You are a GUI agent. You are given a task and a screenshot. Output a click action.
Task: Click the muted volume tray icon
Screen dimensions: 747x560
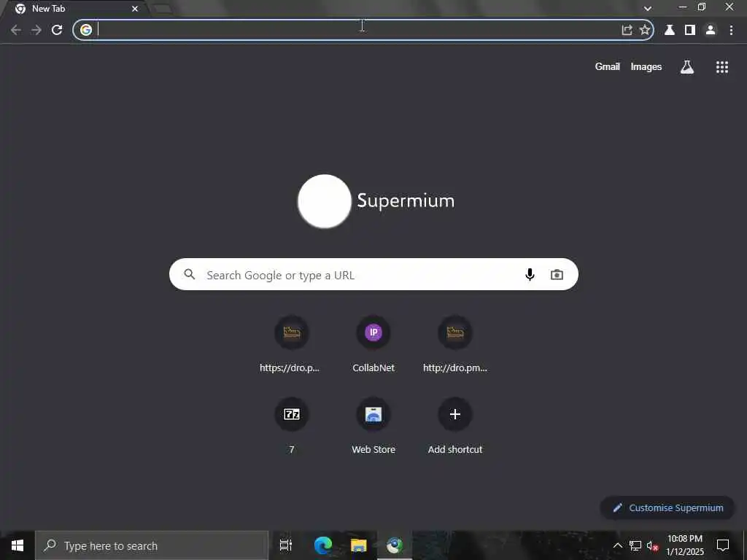653,545
